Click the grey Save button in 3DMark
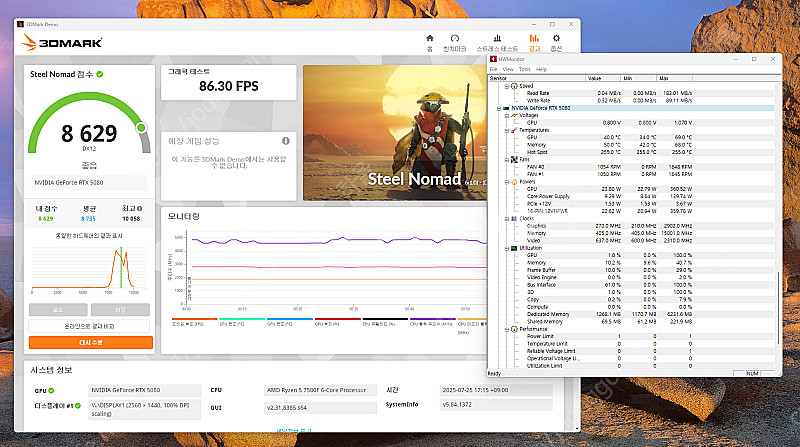 coord(120,310)
